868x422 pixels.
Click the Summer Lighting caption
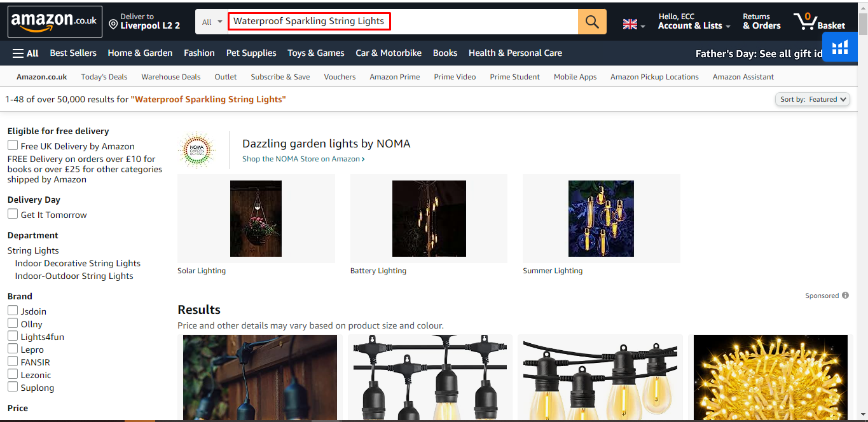(553, 271)
